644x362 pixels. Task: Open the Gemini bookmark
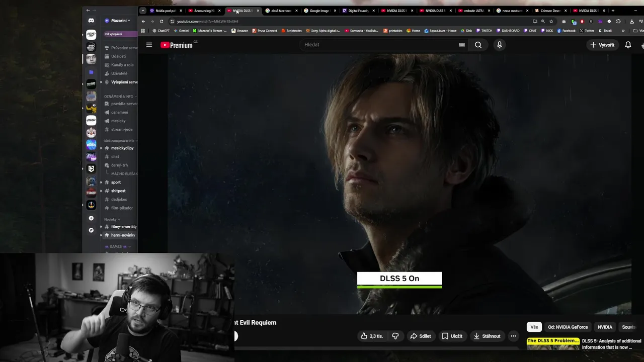click(181, 31)
